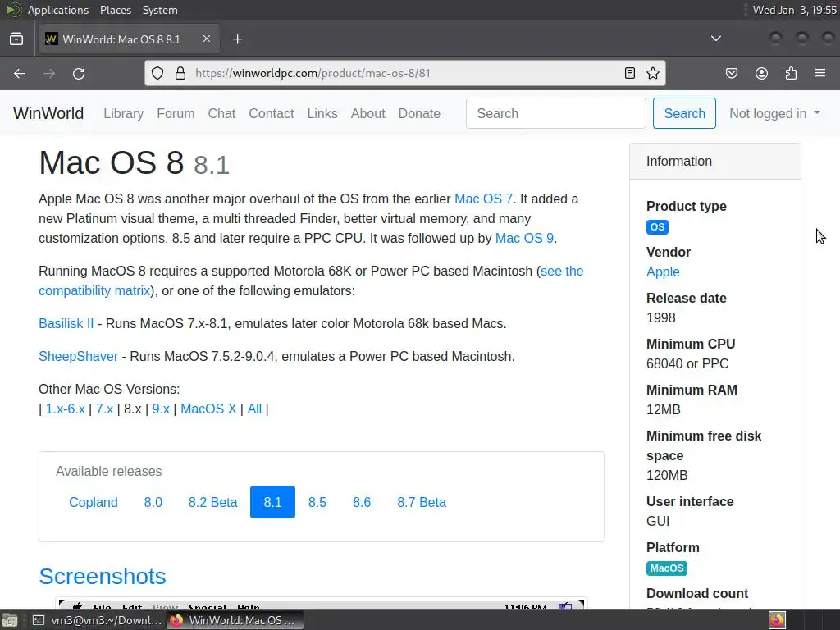Select the 8.5 release tab
840x630 pixels.
click(317, 502)
